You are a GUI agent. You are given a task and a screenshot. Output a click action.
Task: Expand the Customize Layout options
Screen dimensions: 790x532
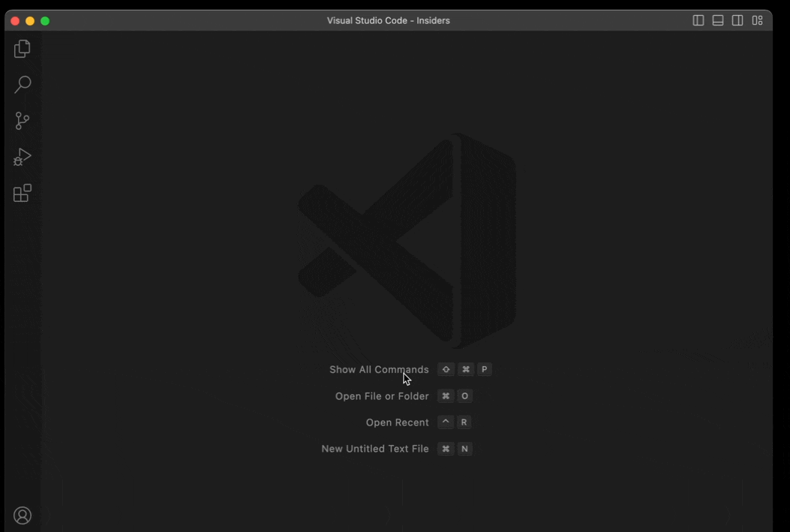click(757, 20)
